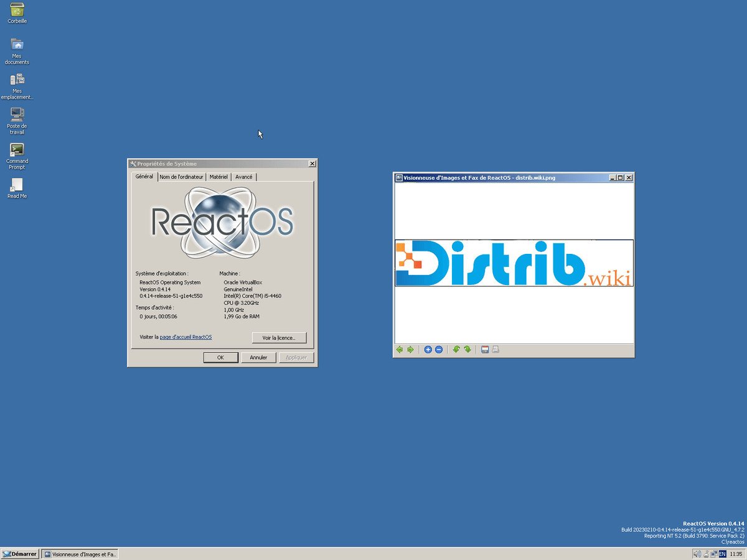Click the 11:35 clock in system tray
The width and height of the screenshot is (747, 560).
[736, 554]
